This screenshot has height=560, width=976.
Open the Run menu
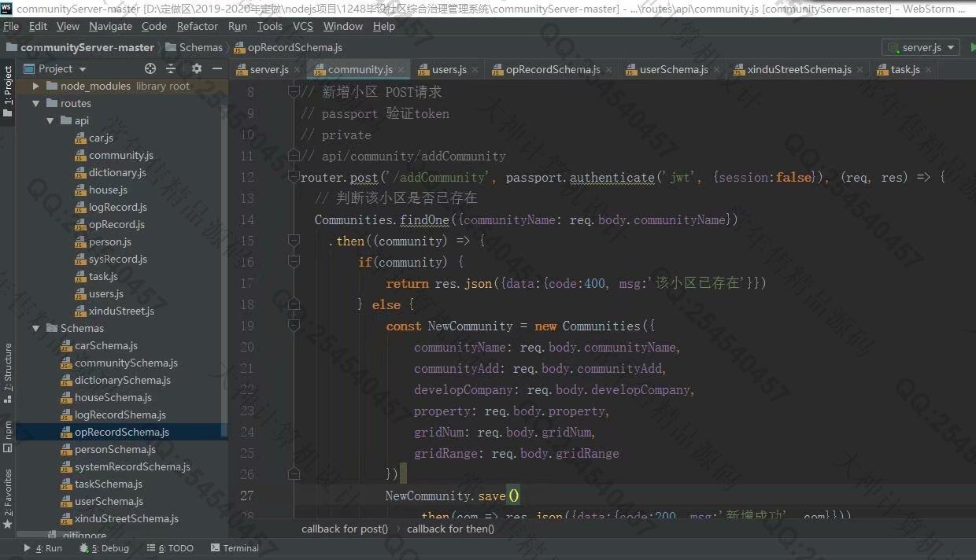237,26
